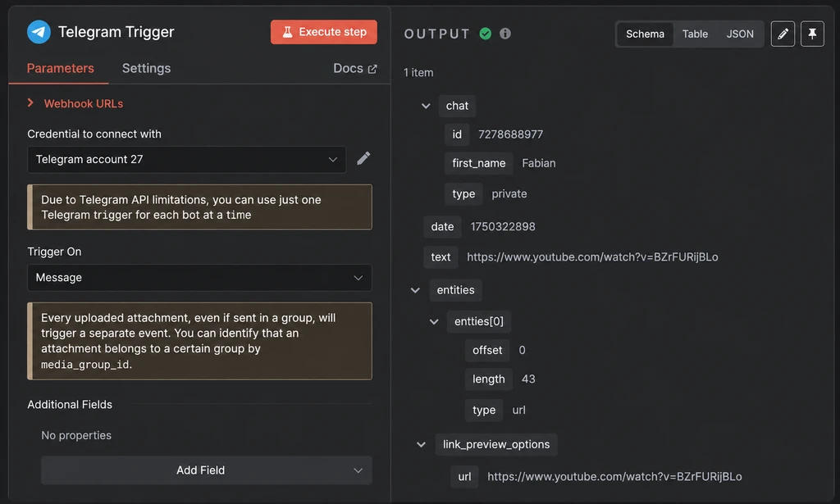Click the '1 item' count label
840x504 pixels.
(x=418, y=73)
